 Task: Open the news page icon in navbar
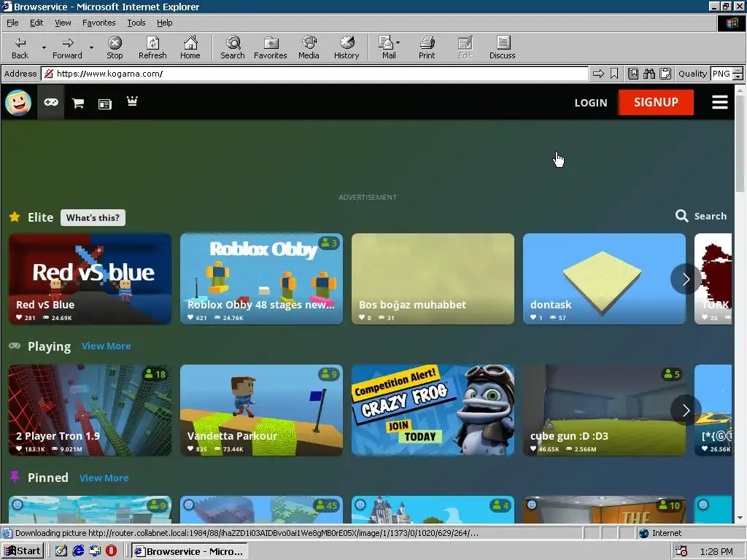tap(105, 104)
